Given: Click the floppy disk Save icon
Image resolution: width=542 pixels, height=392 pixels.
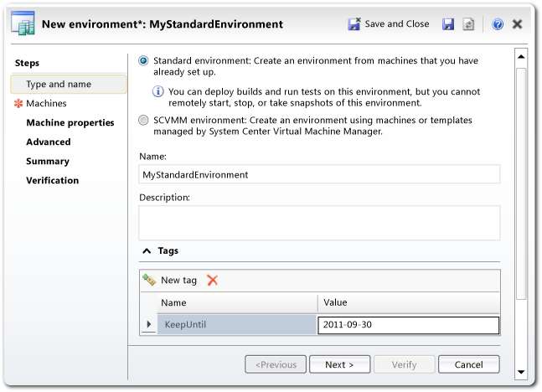Looking at the screenshot, I should pyautogui.click(x=448, y=24).
